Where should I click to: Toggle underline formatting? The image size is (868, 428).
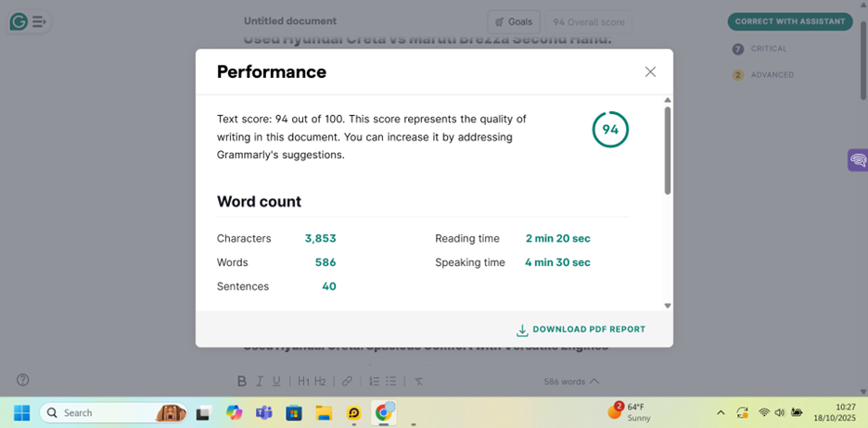[x=276, y=381]
